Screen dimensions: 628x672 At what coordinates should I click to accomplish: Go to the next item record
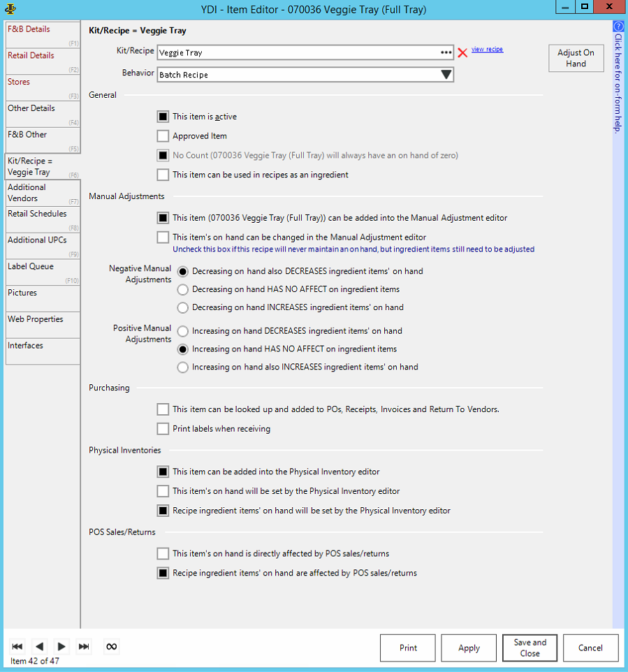pyautogui.click(x=61, y=646)
